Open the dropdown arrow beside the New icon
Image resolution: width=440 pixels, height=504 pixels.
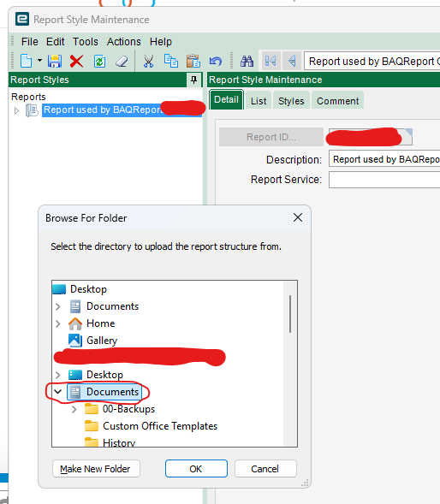click(39, 60)
